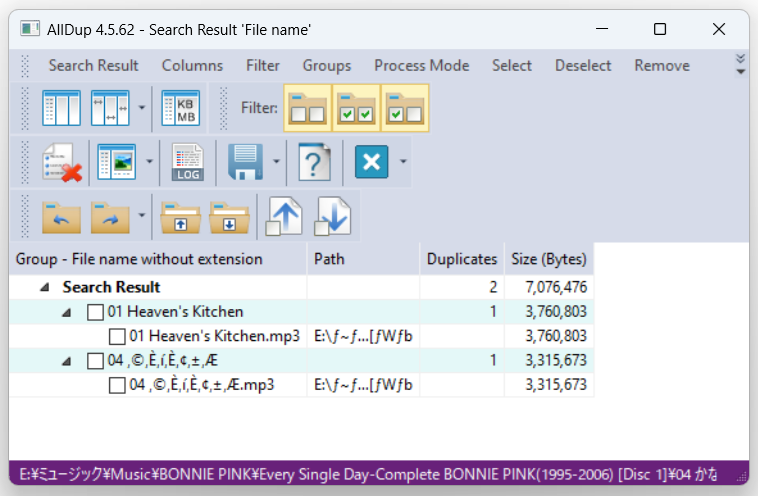Click the path cell of Heaven's Kitchen.mp3
Screen dimensions: 758x496
pos(364,336)
